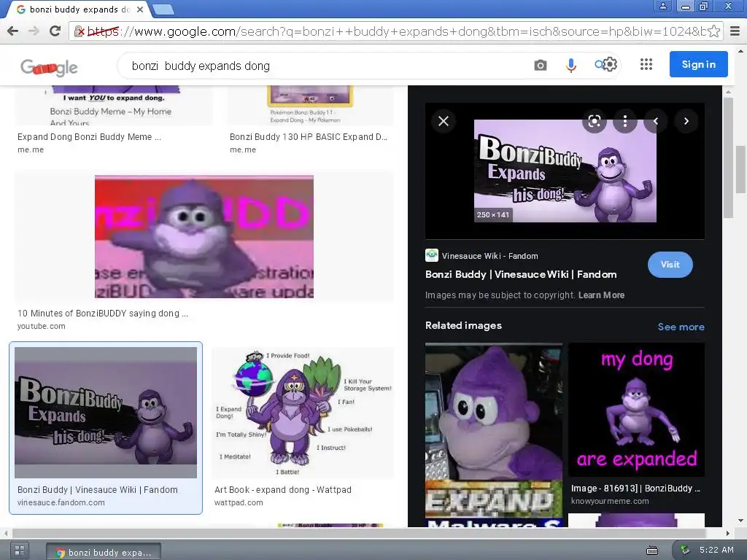The image size is (747, 560).
Task: Search by image with camera icon
Action: pyautogui.click(x=541, y=65)
